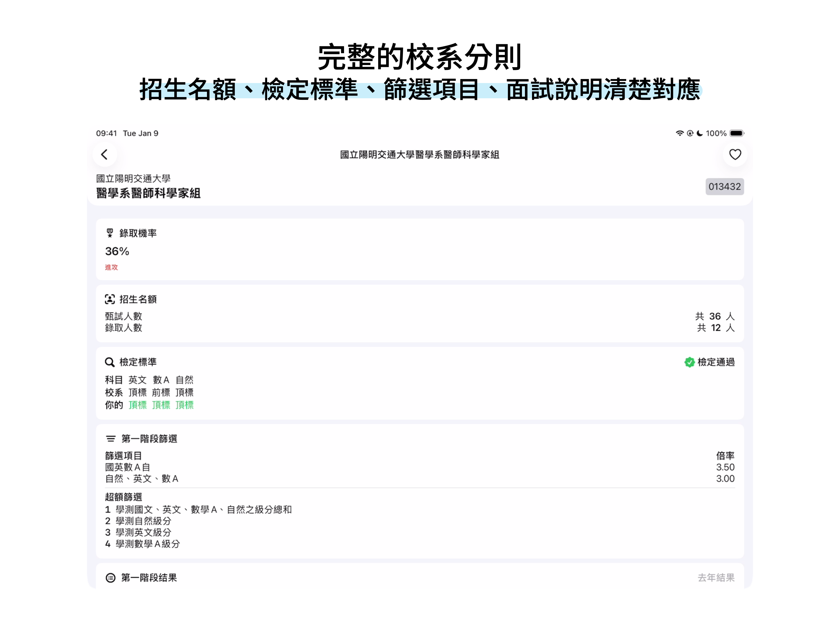Click the 錄取機率 section title
The height and width of the screenshot is (630, 840).
pos(138,233)
